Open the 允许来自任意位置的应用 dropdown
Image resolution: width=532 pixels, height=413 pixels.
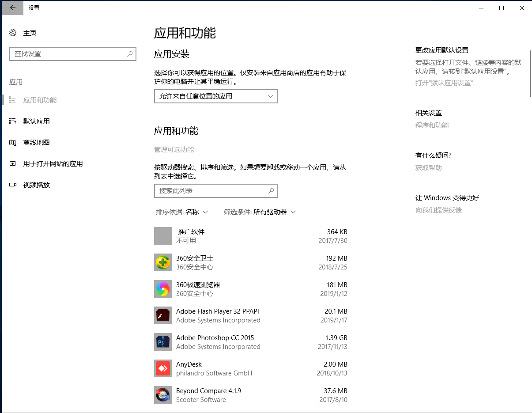point(216,96)
